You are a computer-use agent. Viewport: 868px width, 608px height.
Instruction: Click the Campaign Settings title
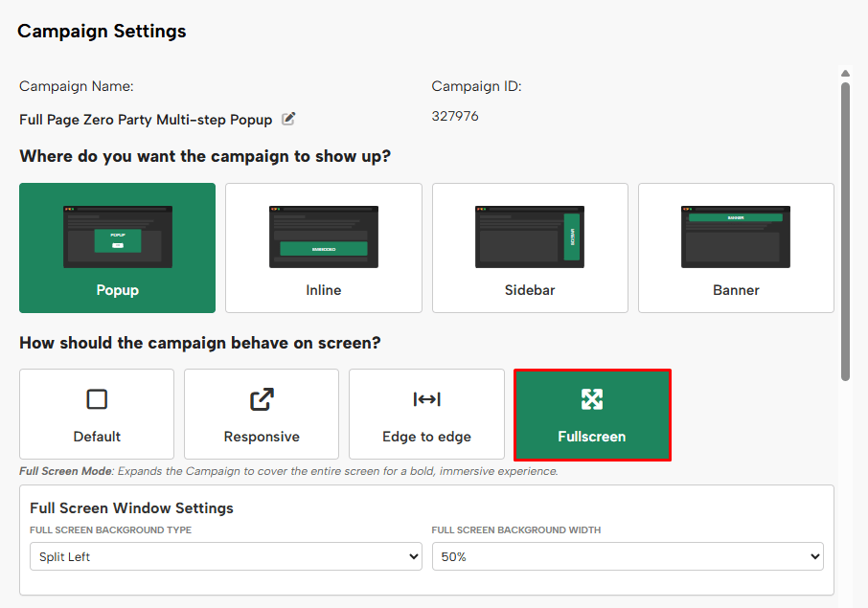coord(102,31)
